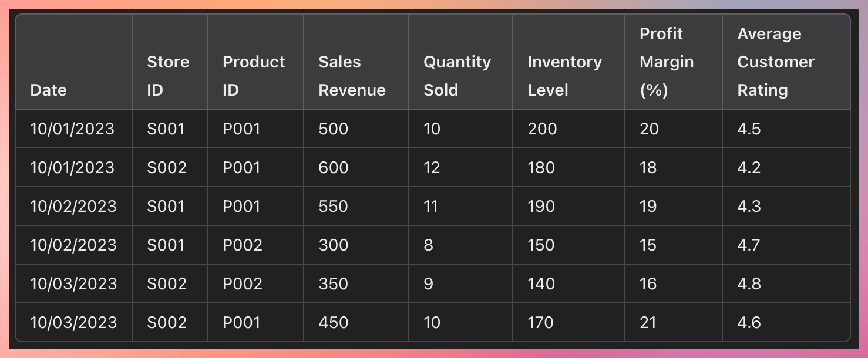Click the Profit Margin (%) header
Screen dimensions: 868x358
tap(667, 62)
